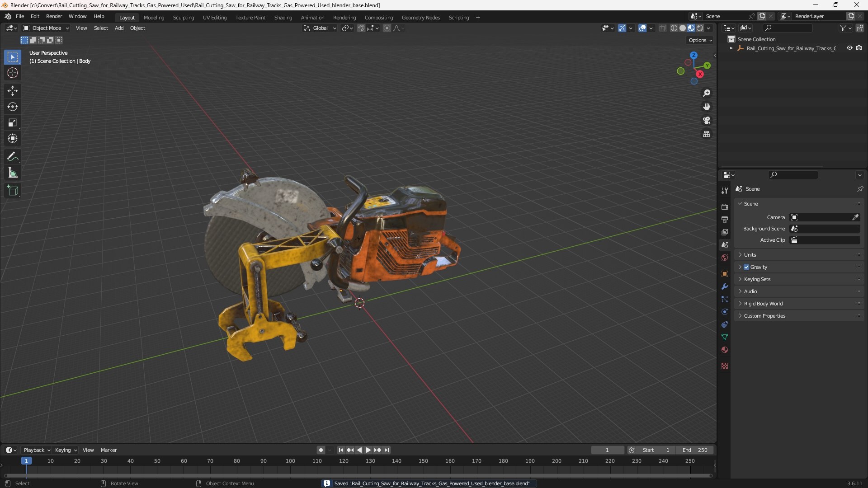Open the Modifier properties wrench icon
The width and height of the screenshot is (868, 488).
[x=725, y=286]
